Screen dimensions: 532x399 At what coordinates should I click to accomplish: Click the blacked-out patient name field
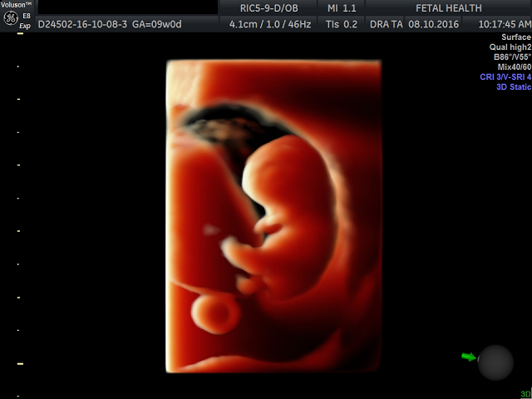(127, 7)
